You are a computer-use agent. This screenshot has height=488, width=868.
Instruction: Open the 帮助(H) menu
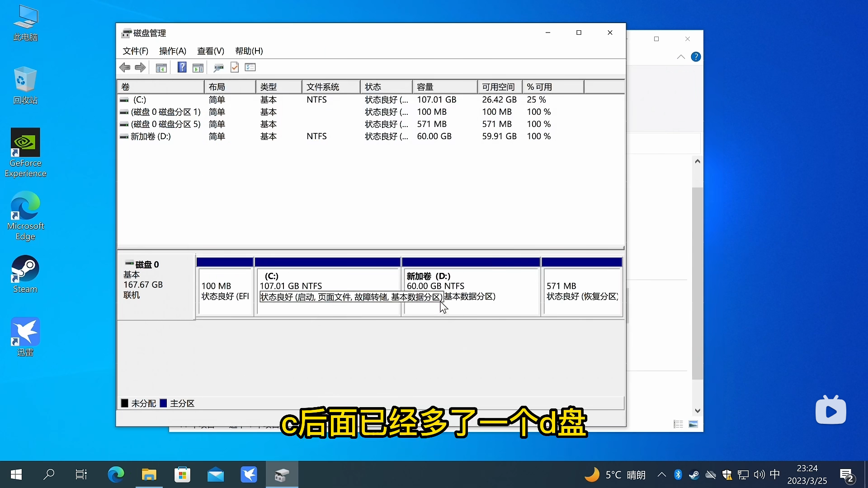(x=249, y=51)
